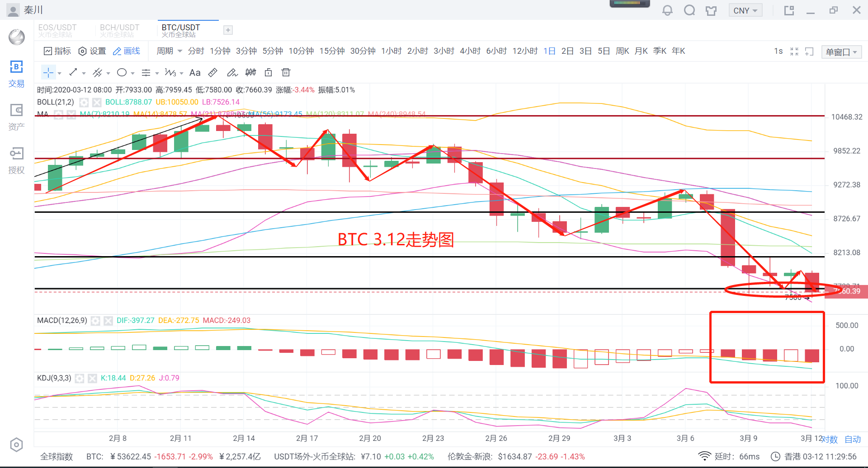Open the notification bell
Image resolution: width=868 pixels, height=468 pixels.
(x=667, y=10)
